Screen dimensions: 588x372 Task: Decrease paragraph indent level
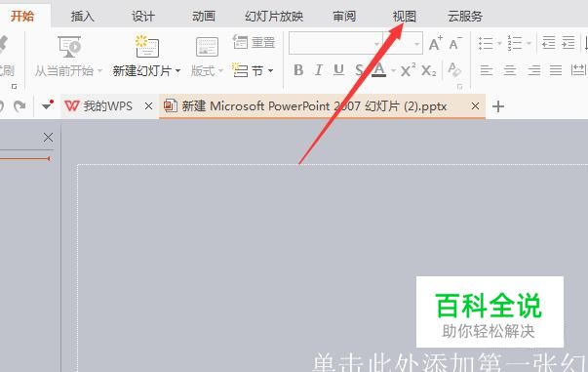pyautogui.click(x=549, y=43)
